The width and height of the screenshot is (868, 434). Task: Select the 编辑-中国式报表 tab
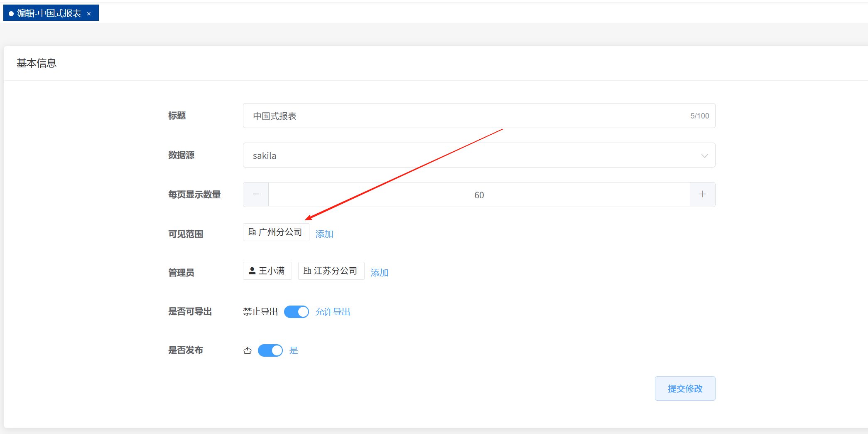(x=49, y=13)
